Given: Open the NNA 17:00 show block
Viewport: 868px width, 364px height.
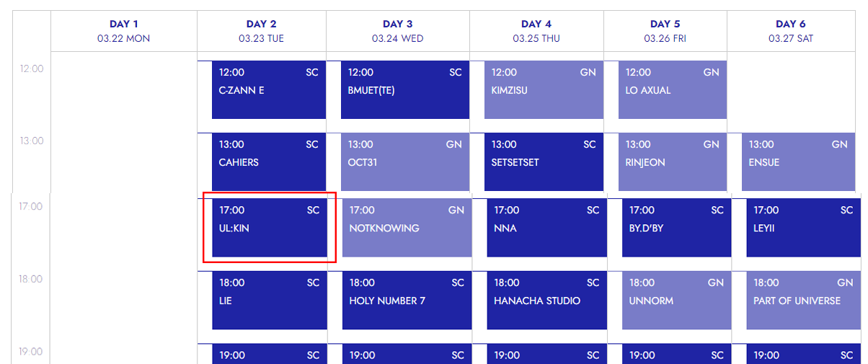Looking at the screenshot, I should (546, 228).
